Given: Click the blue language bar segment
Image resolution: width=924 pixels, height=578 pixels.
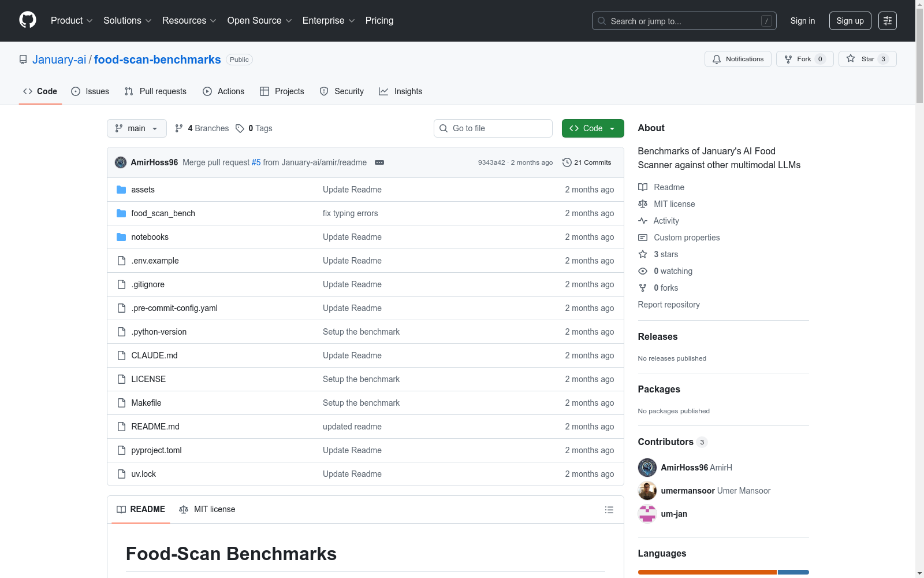Looking at the screenshot, I should click(793, 572).
